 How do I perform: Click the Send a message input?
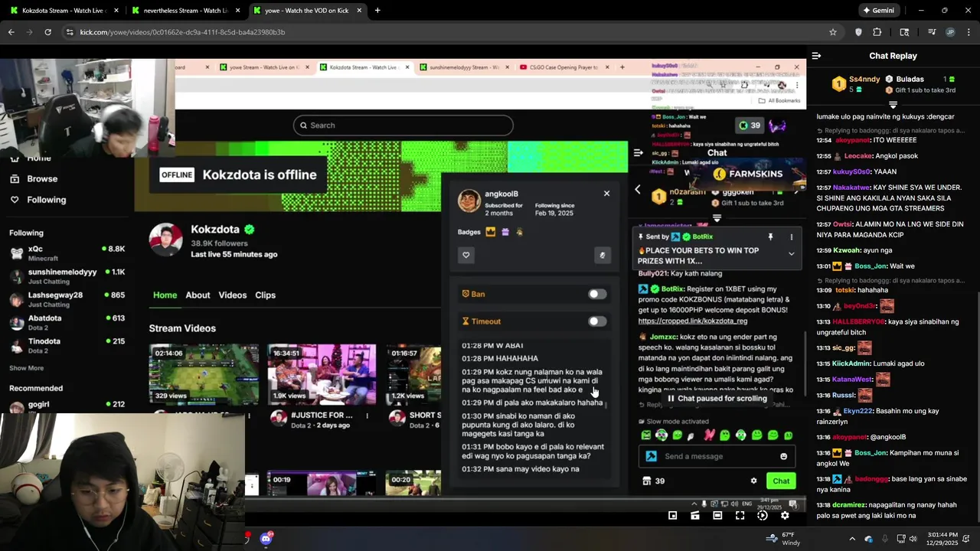(716, 456)
